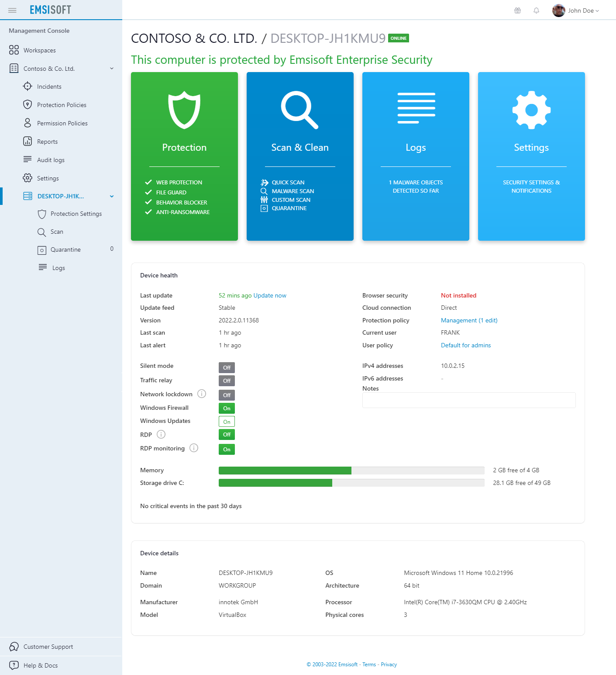
Task: Click the sidebar Scan magnifier icon
Action: point(41,232)
